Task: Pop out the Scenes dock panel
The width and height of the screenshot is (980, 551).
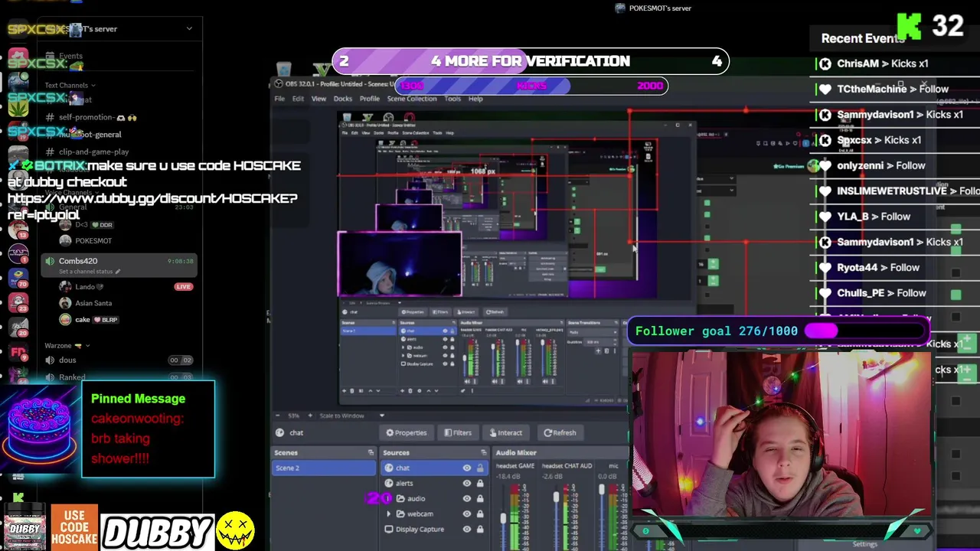Action: tap(371, 452)
